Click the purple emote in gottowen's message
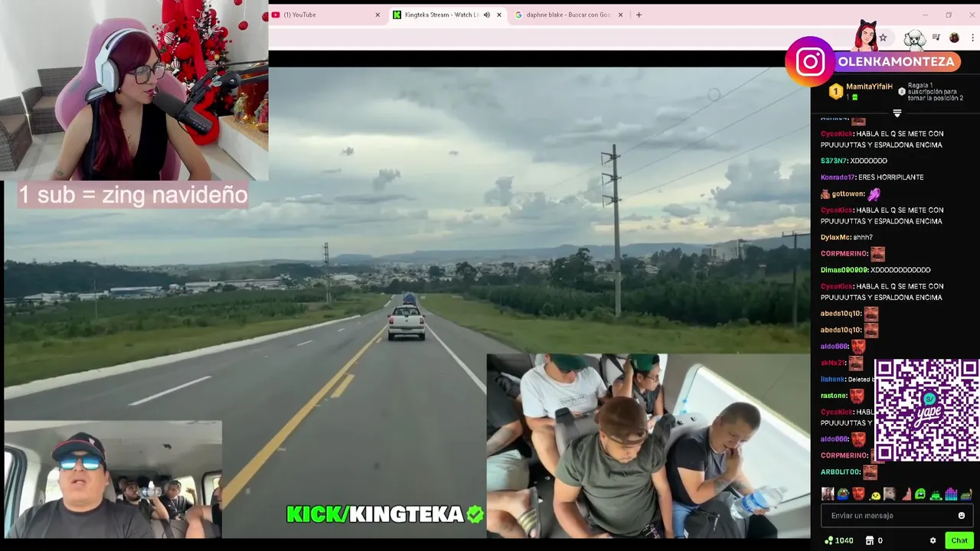This screenshot has height=551, width=980. coord(874,194)
